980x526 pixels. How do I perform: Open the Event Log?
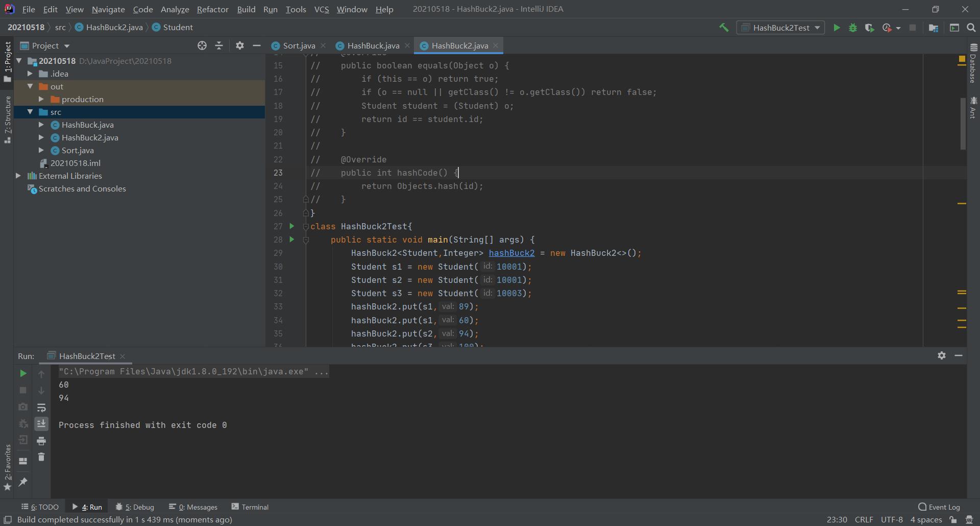pyautogui.click(x=939, y=507)
